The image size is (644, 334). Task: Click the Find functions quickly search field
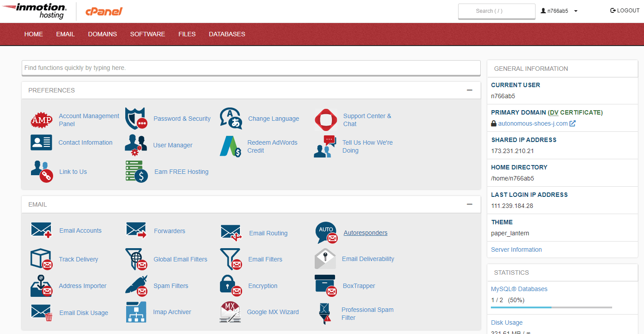[251, 68]
